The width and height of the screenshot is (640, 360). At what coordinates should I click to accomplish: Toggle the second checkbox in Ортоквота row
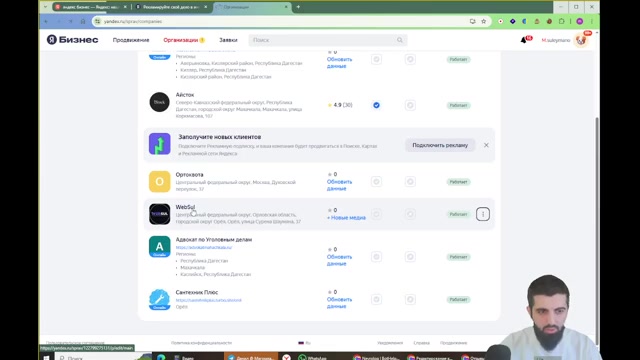point(410,182)
